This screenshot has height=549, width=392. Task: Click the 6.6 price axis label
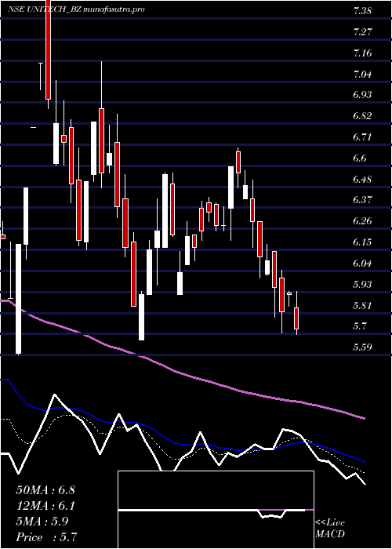click(x=360, y=158)
